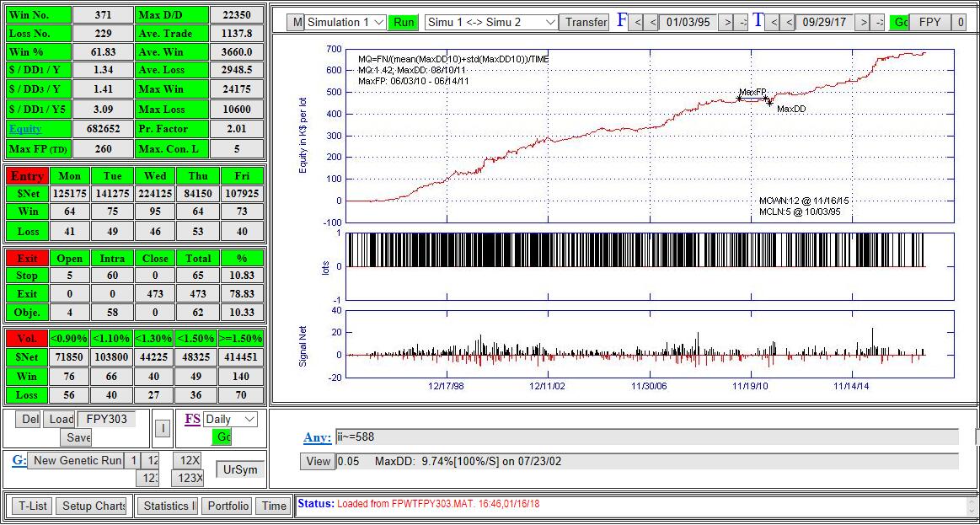This screenshot has height=525, width=980.
Task: Click the green Go button beside FPY
Action: tap(899, 23)
